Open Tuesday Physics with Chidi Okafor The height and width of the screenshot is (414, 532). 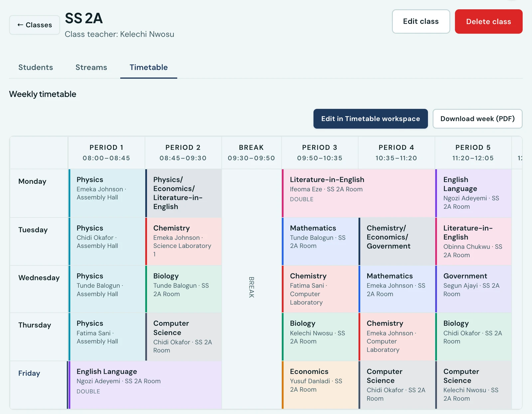(107, 241)
